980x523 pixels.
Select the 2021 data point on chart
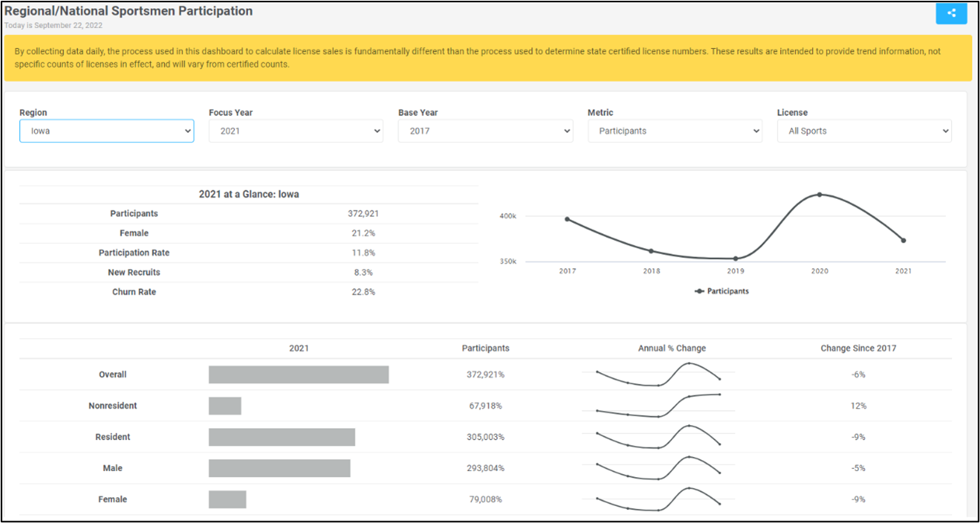pos(903,240)
